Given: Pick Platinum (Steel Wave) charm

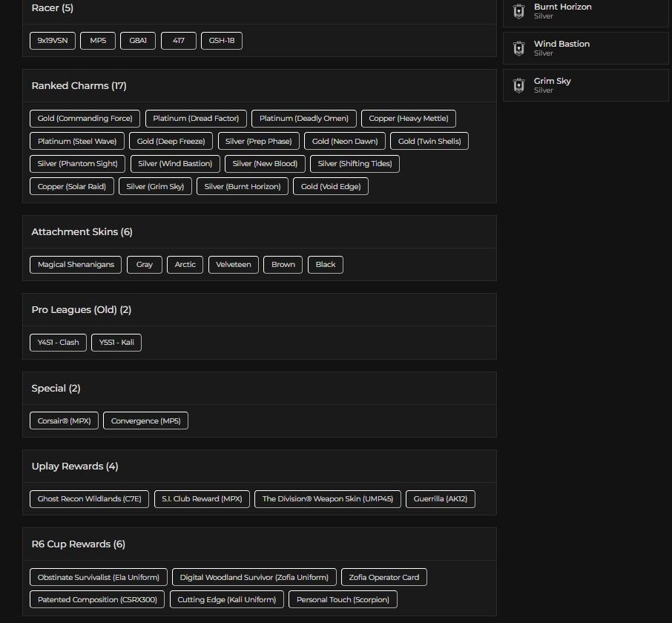Looking at the screenshot, I should (x=77, y=141).
